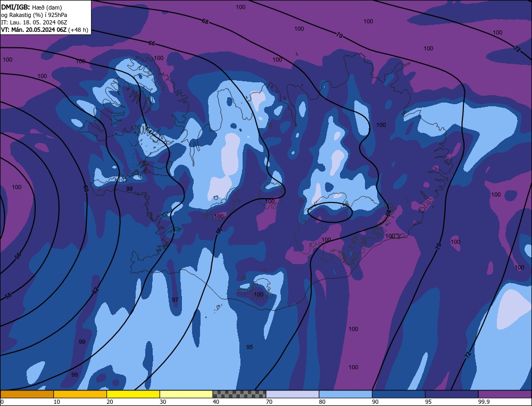This screenshot has width=532, height=406.
Task: Click the '95' humidity value on the map
Action: (250, 347)
